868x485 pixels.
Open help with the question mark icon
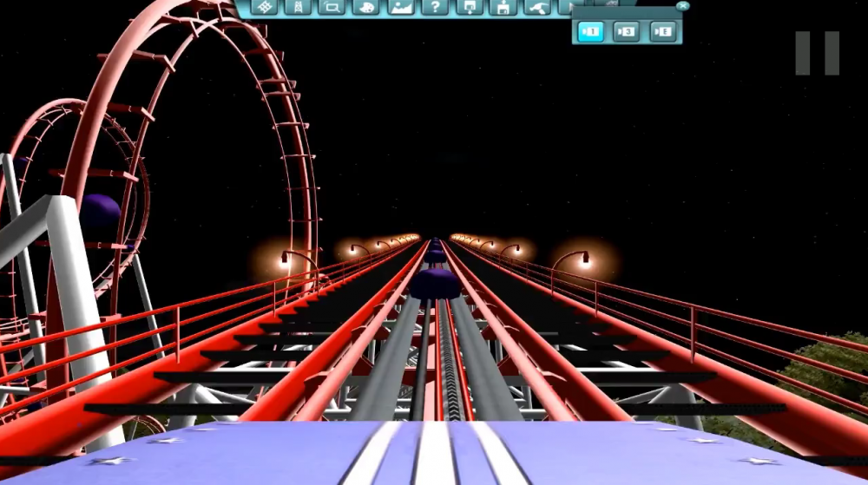(x=434, y=8)
